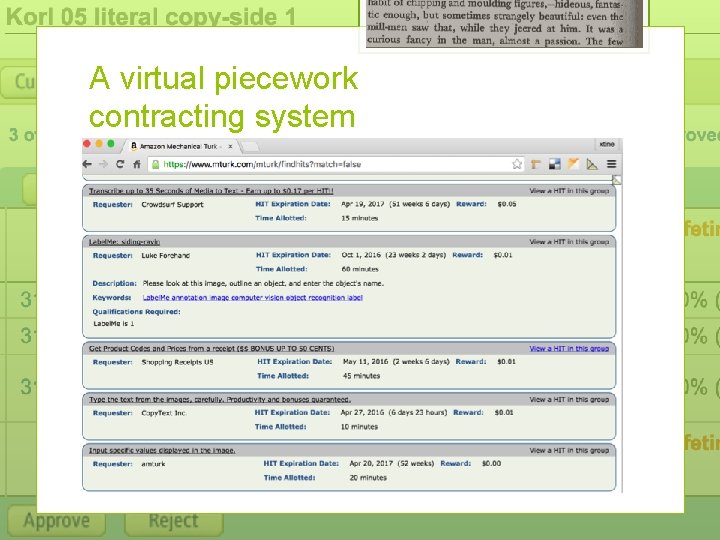Click the slide title 'A virtual piecework'
Image resolution: width=720 pixels, height=540 pixels.
[x=223, y=78]
